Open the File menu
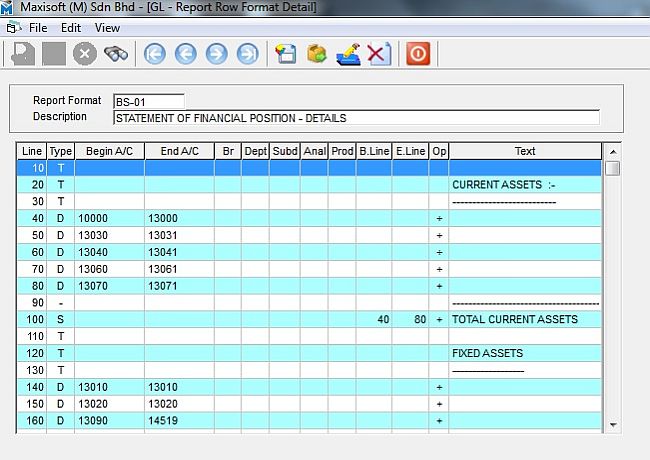This screenshot has width=650, height=460. click(38, 28)
